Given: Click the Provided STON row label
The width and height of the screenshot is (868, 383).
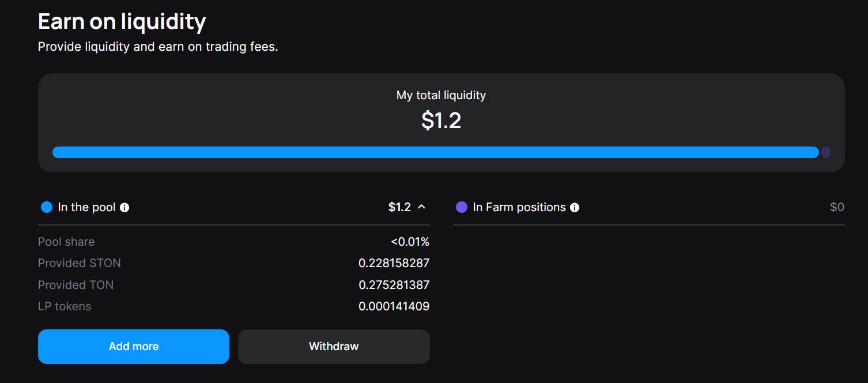Looking at the screenshot, I should (x=80, y=263).
